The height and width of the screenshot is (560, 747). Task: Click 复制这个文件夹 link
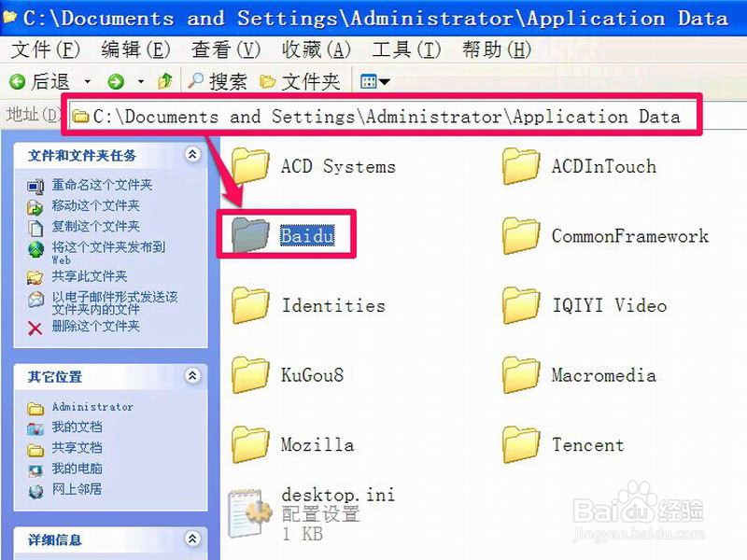pos(96,226)
